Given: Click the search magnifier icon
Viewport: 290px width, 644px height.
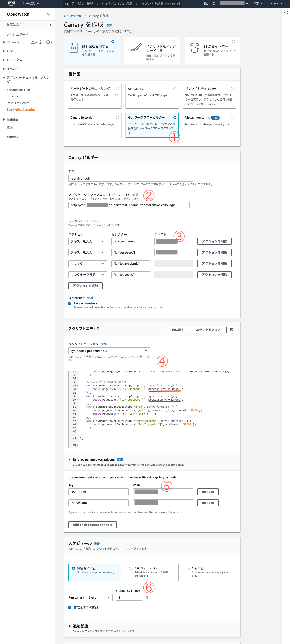Looking at the screenshot, I should click(67, 4).
